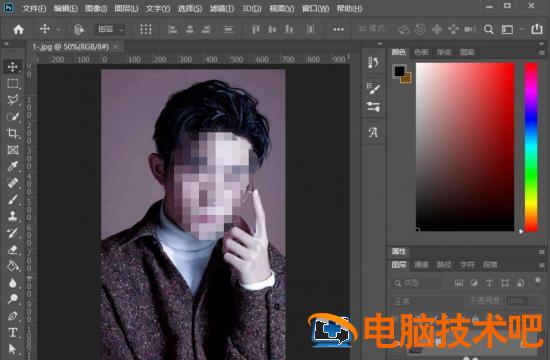550x360 pixels.
Task: Toggle type layer filter
Action: coord(489,283)
